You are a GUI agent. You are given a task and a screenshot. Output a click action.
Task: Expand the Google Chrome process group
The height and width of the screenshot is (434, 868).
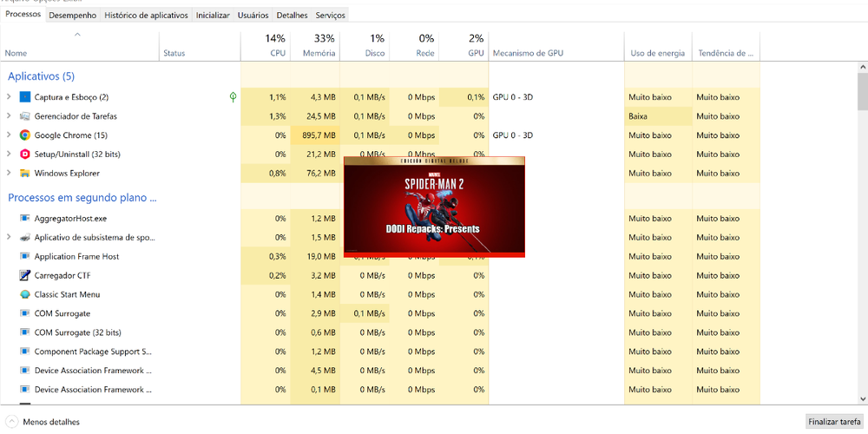click(x=9, y=135)
